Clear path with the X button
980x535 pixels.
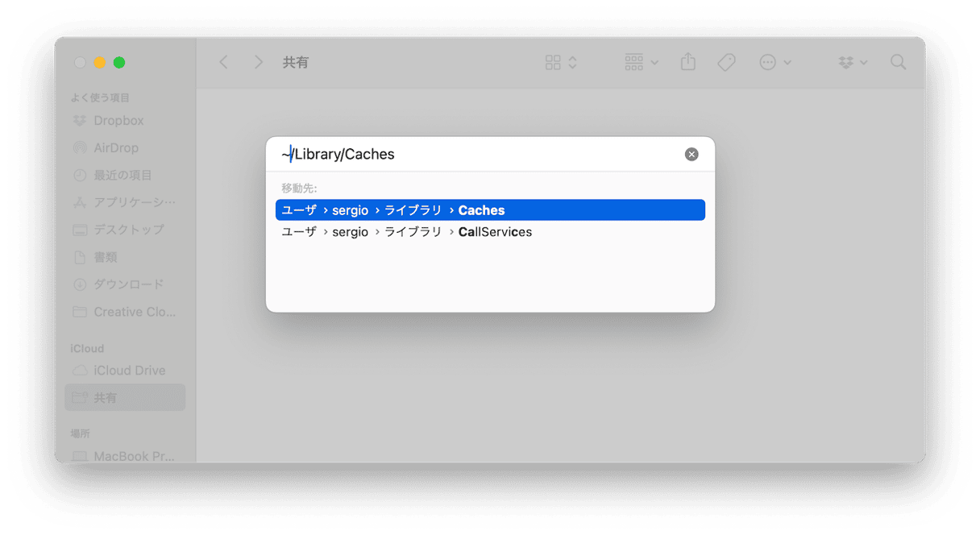click(x=691, y=154)
